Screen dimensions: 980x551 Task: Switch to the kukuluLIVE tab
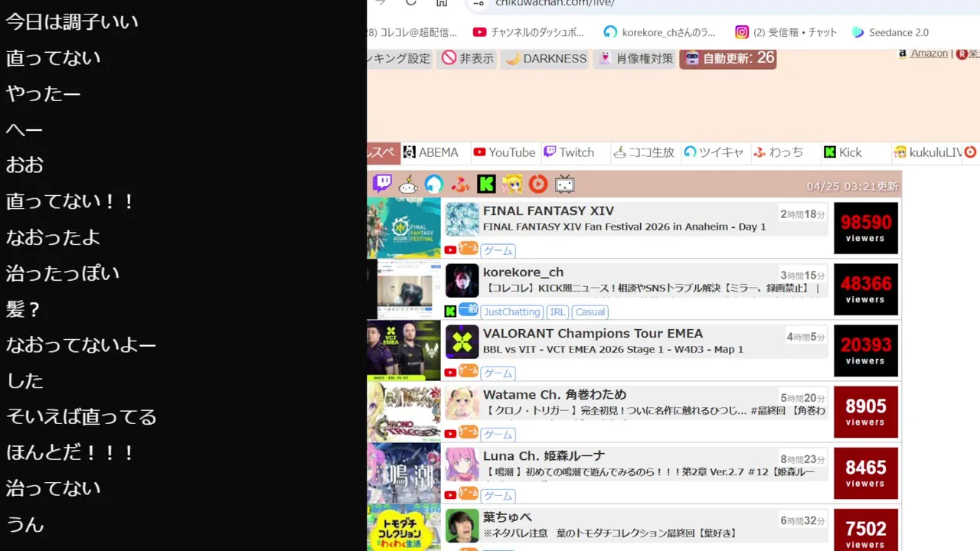[x=927, y=152]
